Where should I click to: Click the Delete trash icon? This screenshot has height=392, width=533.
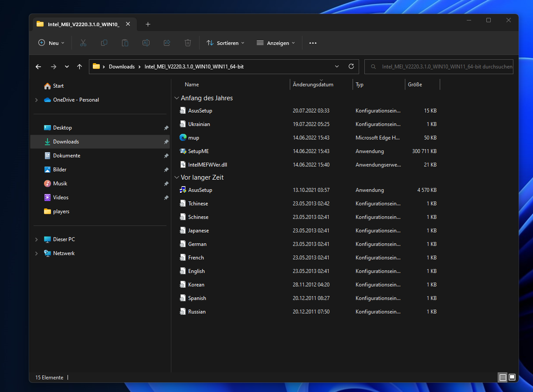188,43
